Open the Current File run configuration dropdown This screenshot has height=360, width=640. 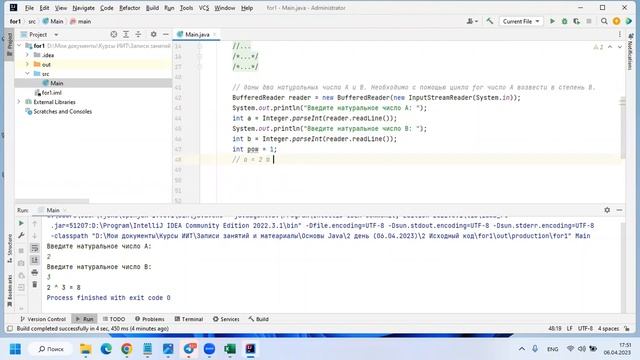click(x=521, y=21)
